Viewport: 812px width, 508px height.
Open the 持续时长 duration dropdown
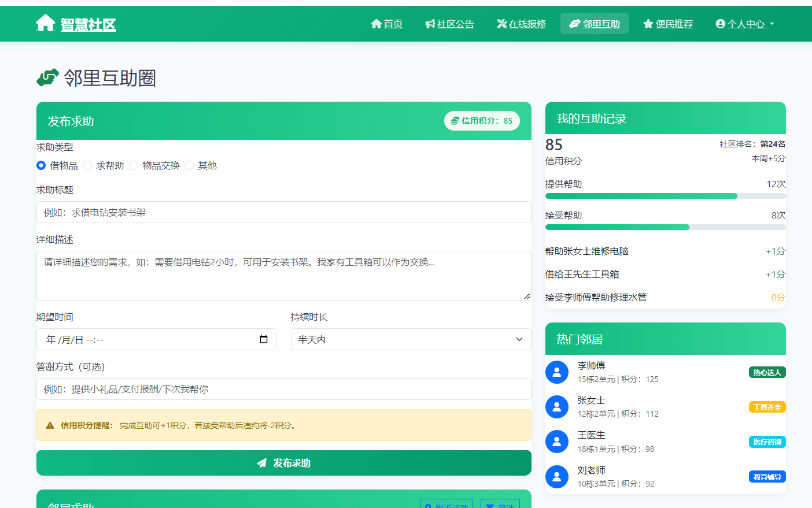411,339
